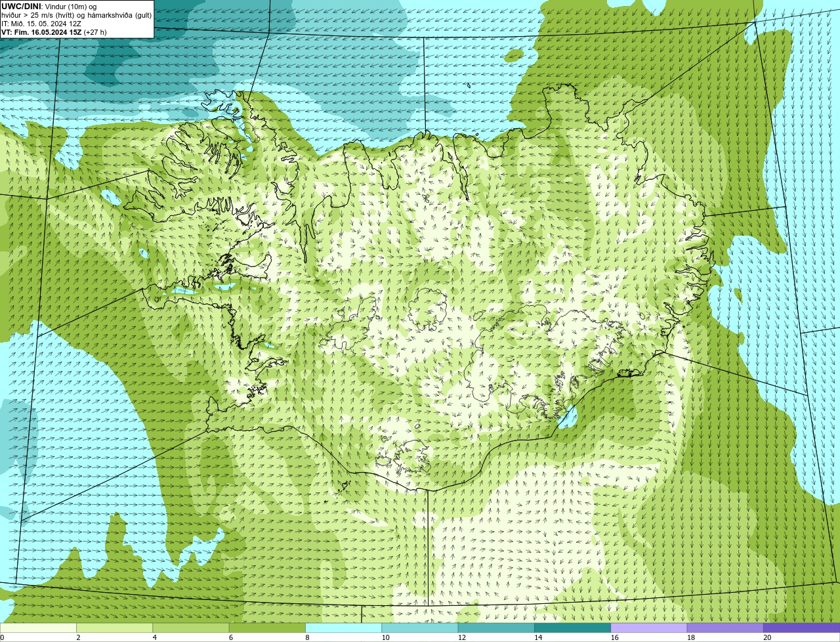Pick the darkest purple above-20 m/s legend swatch

(802, 628)
